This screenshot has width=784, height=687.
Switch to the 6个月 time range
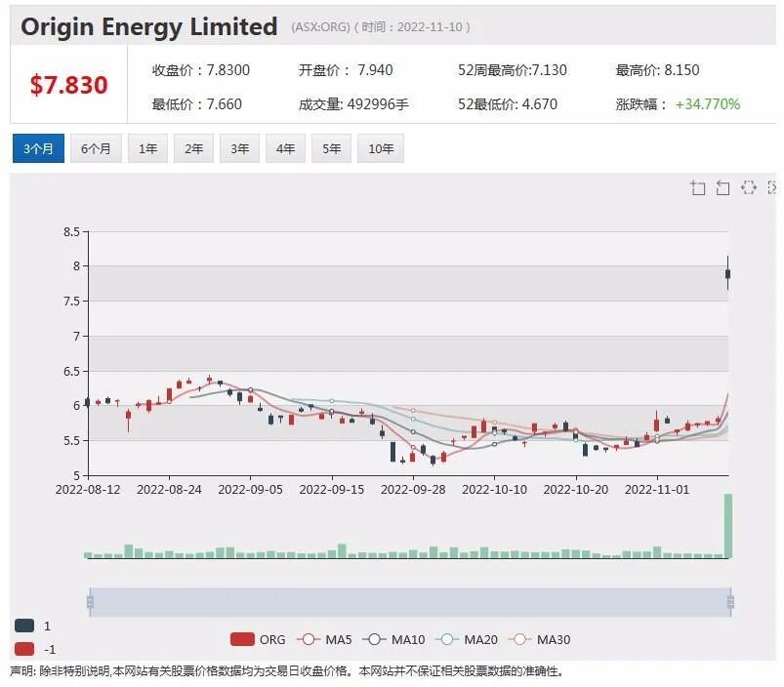(96, 148)
